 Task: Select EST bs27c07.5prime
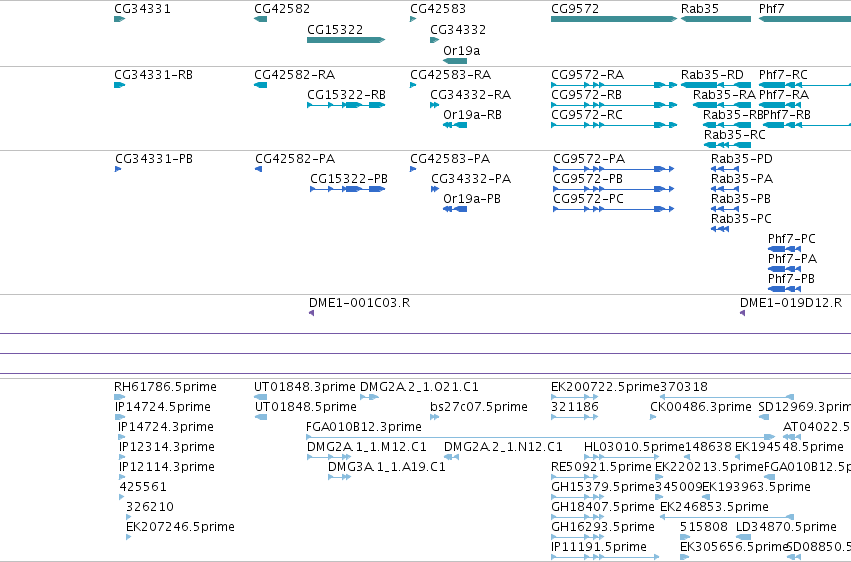(479, 407)
